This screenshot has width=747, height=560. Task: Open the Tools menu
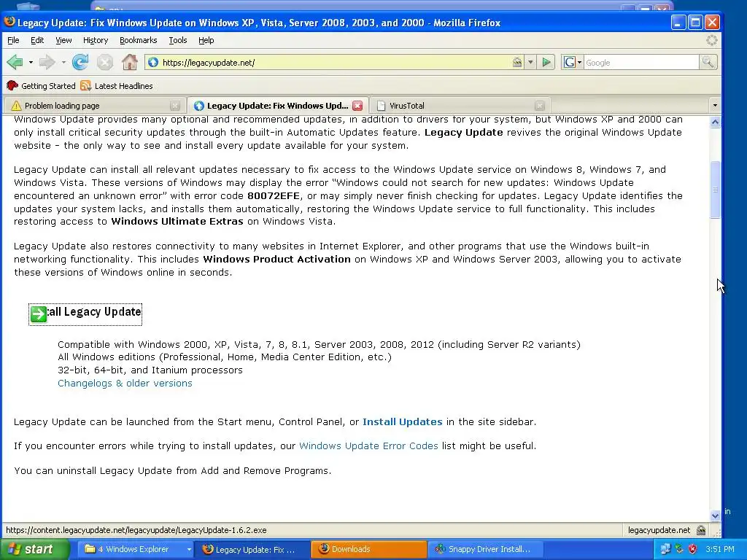pyautogui.click(x=178, y=41)
